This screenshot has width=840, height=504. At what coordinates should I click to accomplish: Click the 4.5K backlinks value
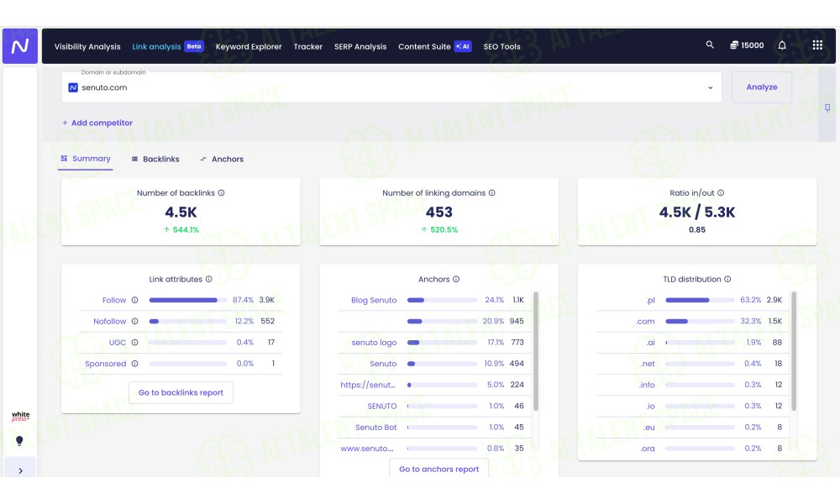click(x=181, y=212)
